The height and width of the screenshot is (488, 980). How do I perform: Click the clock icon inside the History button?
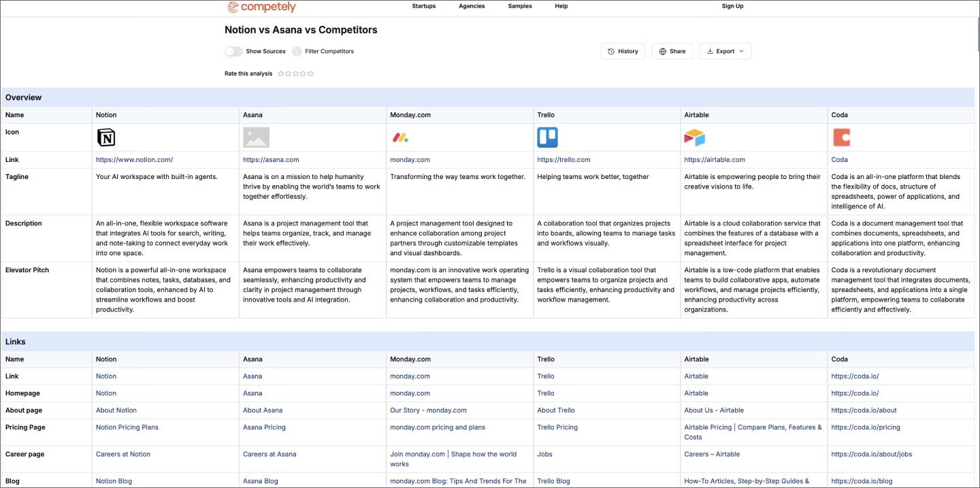610,50
